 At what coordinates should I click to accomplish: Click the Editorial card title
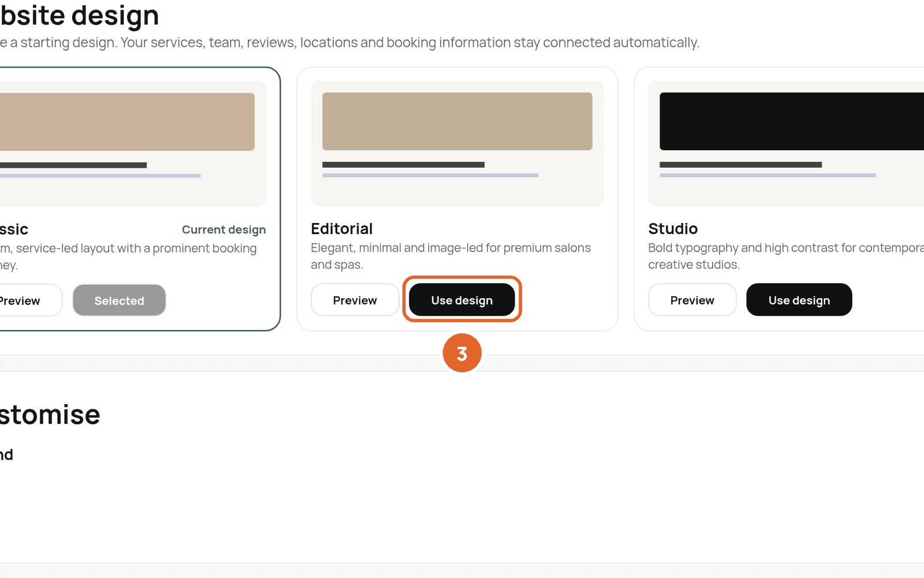[x=342, y=229]
